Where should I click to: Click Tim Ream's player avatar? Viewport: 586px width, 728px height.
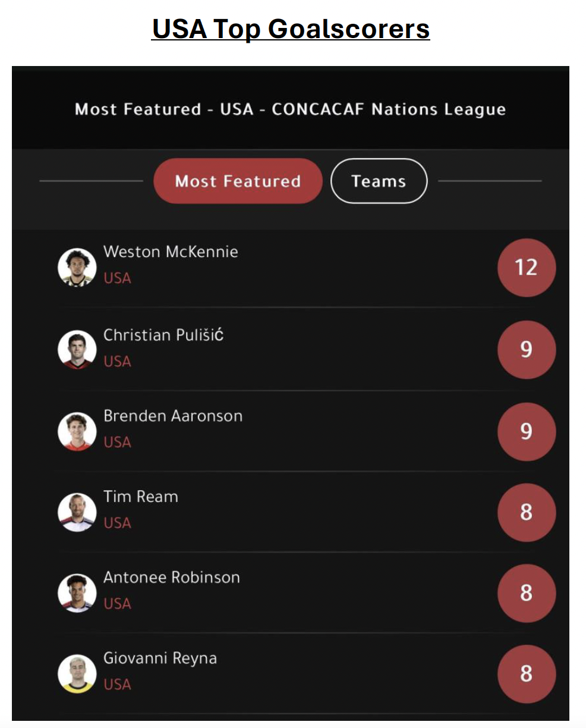77,512
